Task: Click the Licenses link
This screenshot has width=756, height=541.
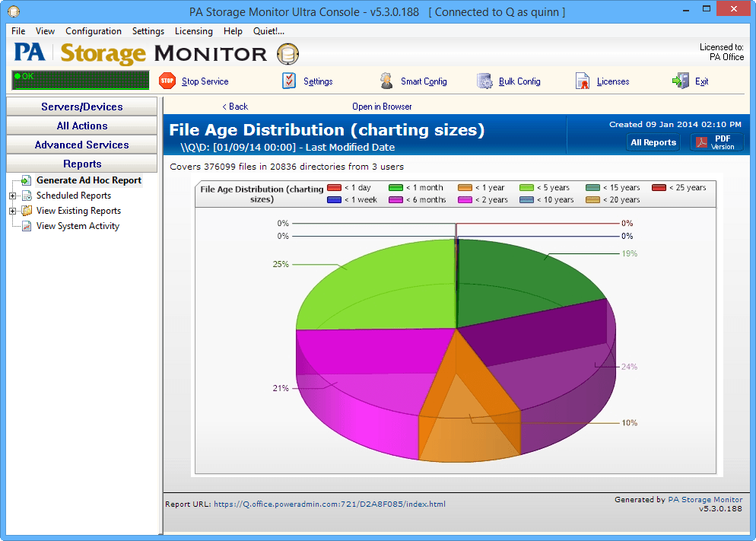Action: point(613,81)
